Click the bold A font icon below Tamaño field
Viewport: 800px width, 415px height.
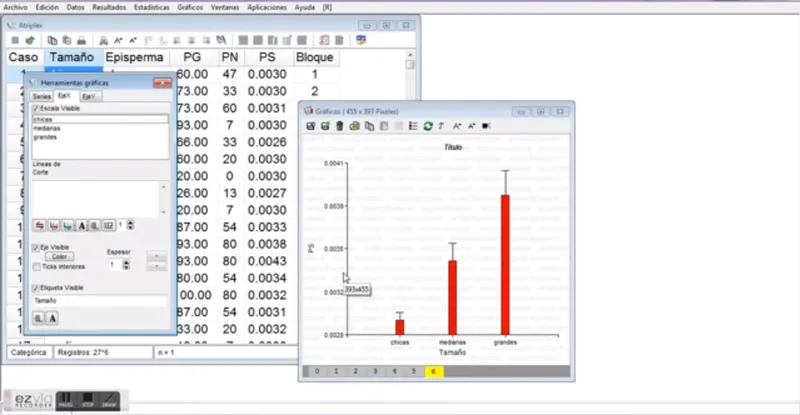tap(52, 319)
